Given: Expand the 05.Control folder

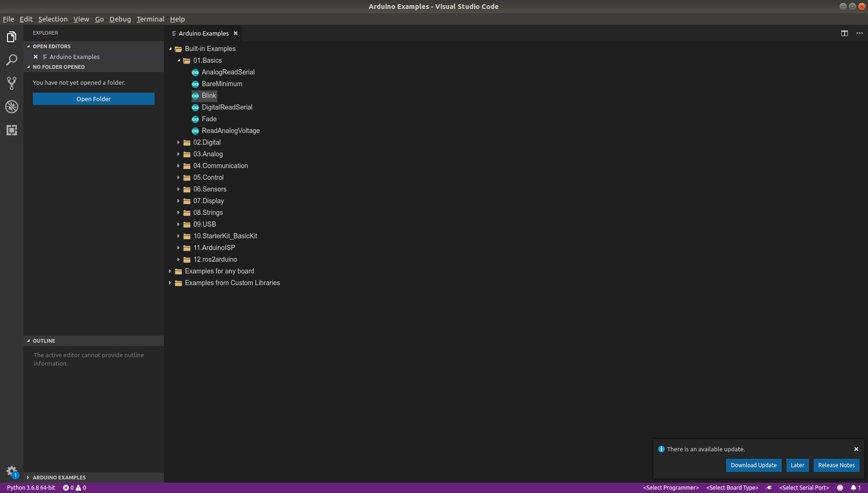Looking at the screenshot, I should (x=178, y=177).
